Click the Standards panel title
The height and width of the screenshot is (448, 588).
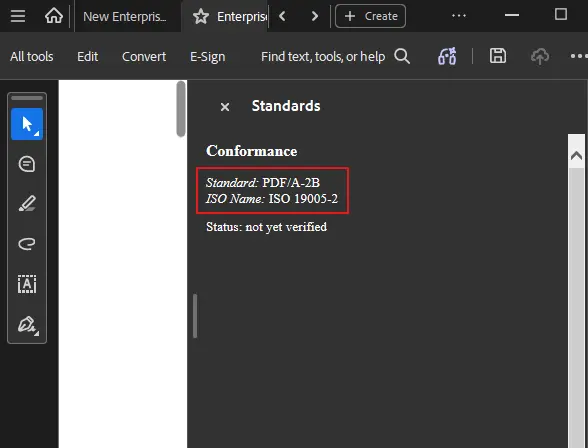[x=286, y=106]
